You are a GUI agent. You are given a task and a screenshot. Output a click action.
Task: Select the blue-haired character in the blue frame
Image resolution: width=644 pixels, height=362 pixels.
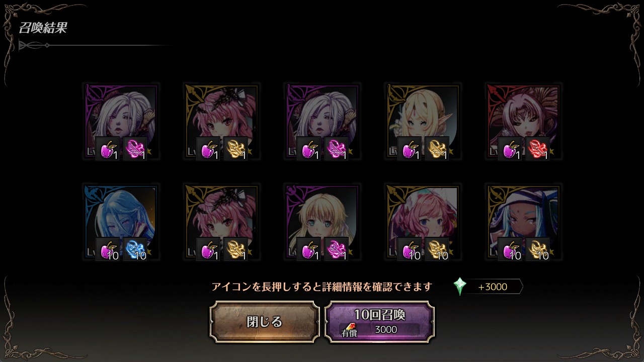pyautogui.click(x=121, y=222)
